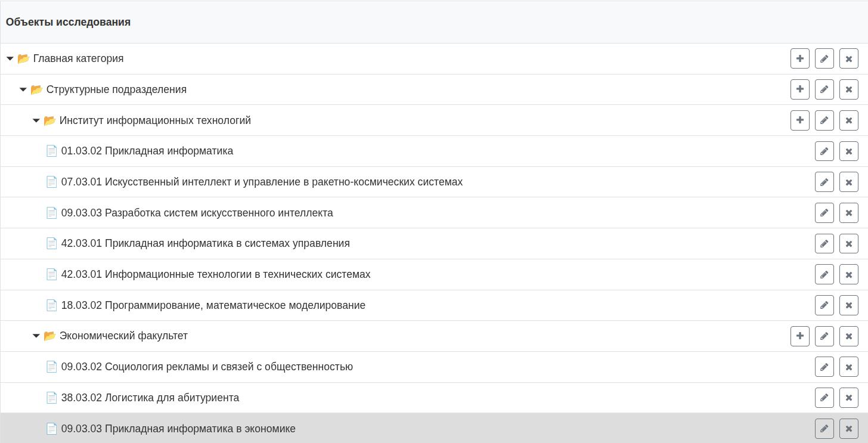Add item under Институт информационных технологий

(799, 120)
